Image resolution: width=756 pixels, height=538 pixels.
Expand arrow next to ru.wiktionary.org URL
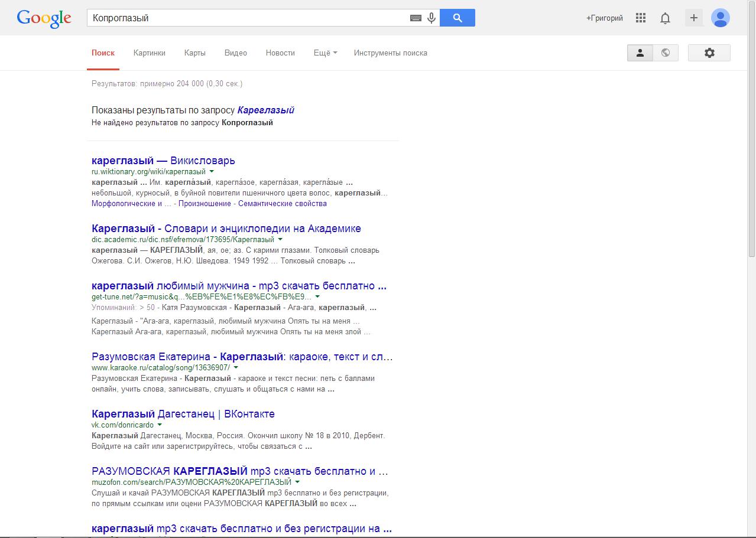point(212,172)
